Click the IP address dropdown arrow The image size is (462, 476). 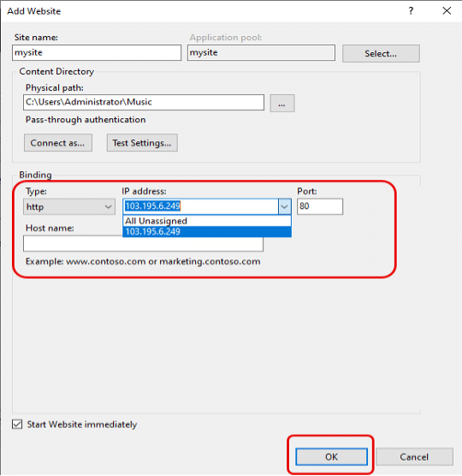coord(285,206)
